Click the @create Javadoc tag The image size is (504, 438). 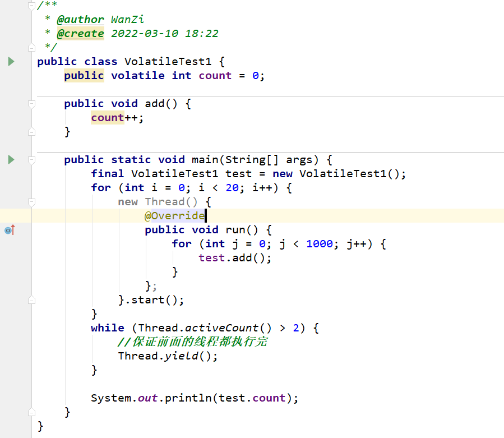(x=80, y=34)
